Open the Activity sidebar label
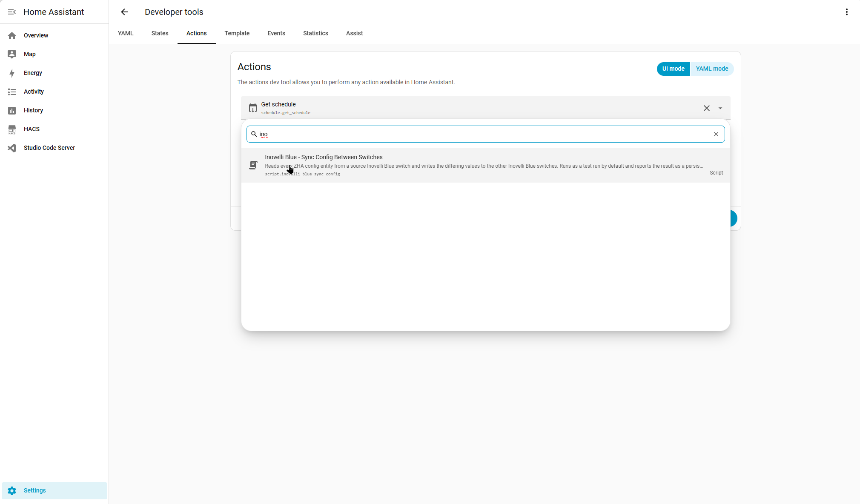This screenshot has width=860, height=504. click(x=34, y=92)
